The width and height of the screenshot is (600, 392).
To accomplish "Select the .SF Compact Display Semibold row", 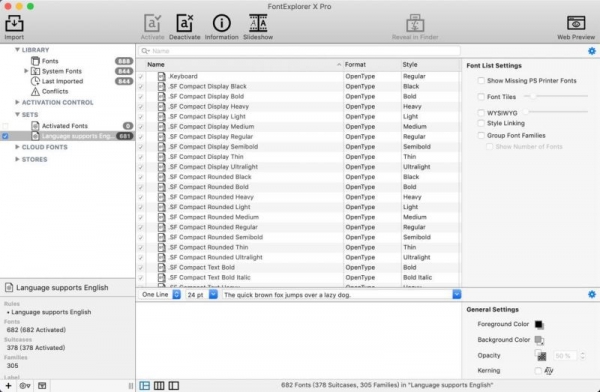I will click(298, 147).
